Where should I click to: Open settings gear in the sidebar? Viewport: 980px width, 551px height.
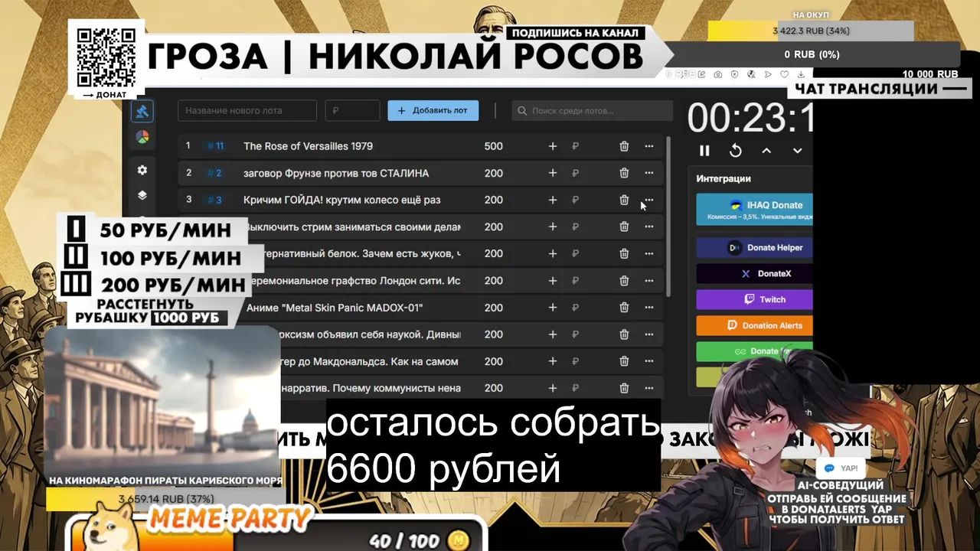(x=142, y=170)
